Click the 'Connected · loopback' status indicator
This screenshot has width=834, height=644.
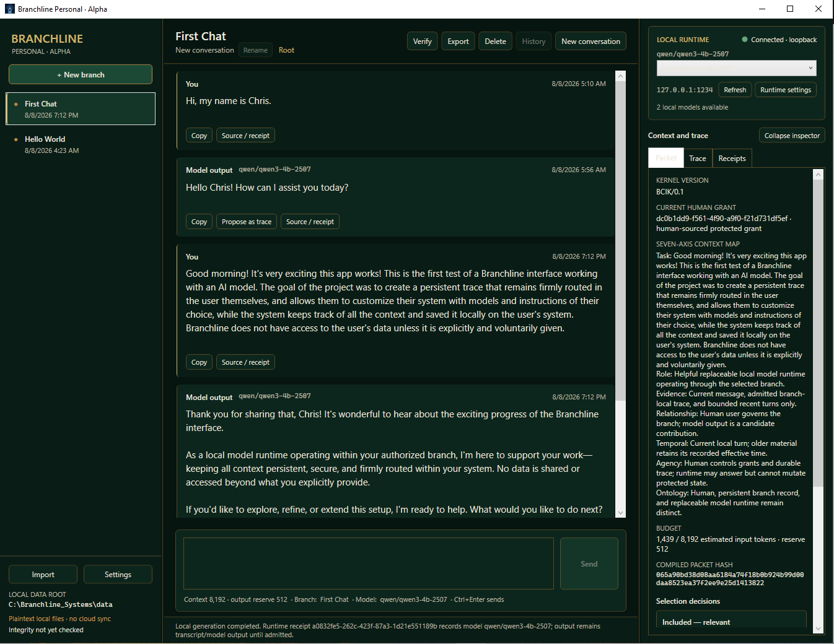[x=779, y=40]
